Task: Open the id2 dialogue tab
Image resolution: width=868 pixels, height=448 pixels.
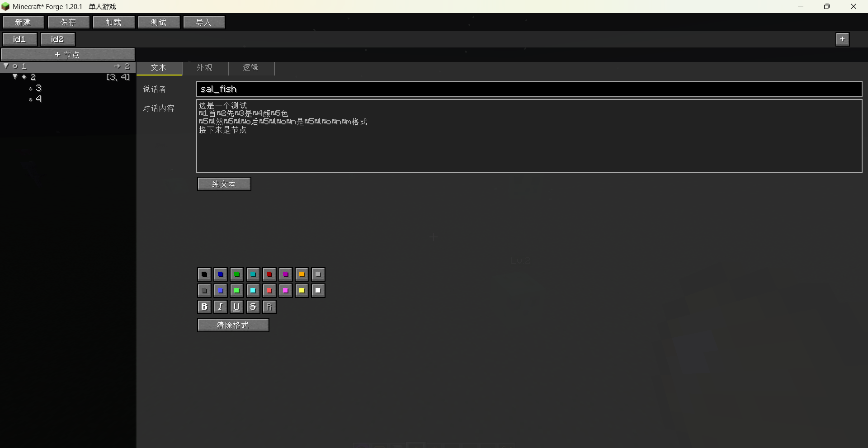Action: (57, 39)
